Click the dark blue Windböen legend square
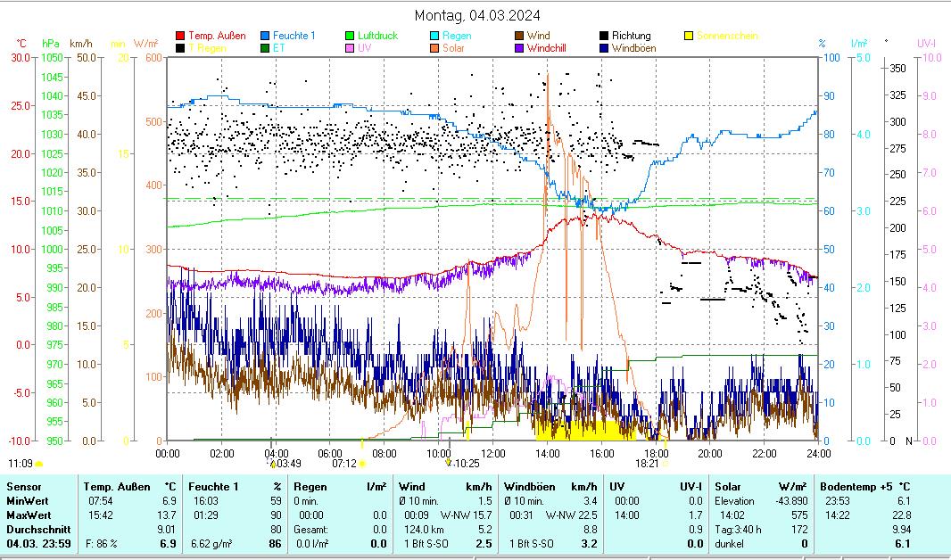This screenshot has height=560, width=951. coord(604,49)
